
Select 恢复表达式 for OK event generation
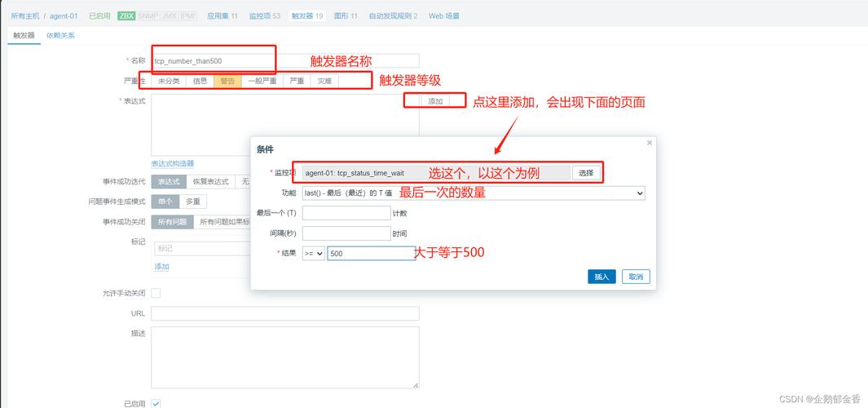tap(211, 181)
